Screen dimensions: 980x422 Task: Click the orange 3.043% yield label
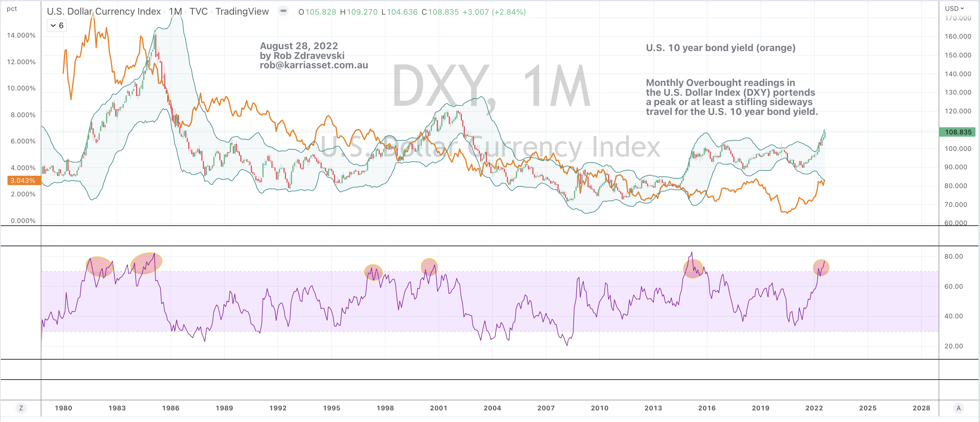23,180
